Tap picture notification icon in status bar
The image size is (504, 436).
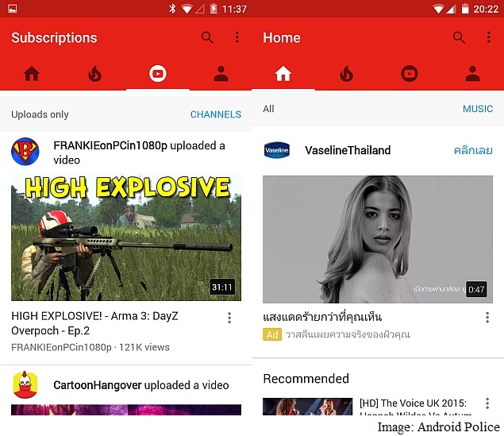[x=13, y=9]
